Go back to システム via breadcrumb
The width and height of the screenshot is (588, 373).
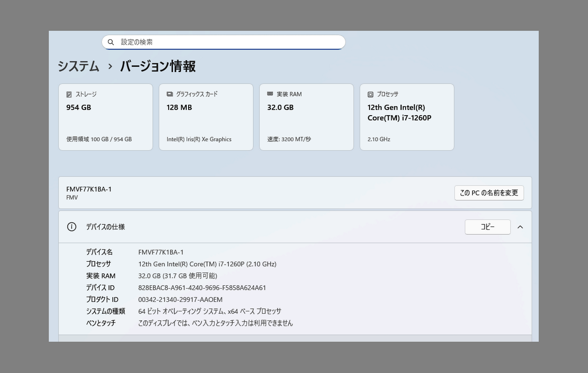78,67
